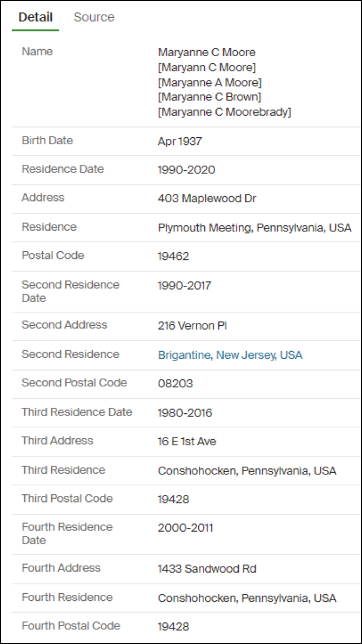Click the address 403 Maplewood Dr
The width and height of the screenshot is (362, 644).
click(207, 199)
